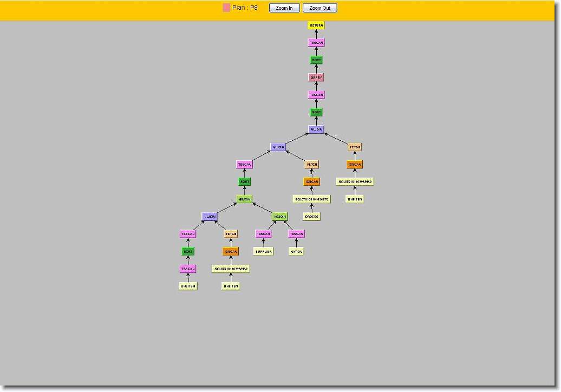Click the NATION table node
This screenshot has height=392, width=561.
tap(296, 251)
